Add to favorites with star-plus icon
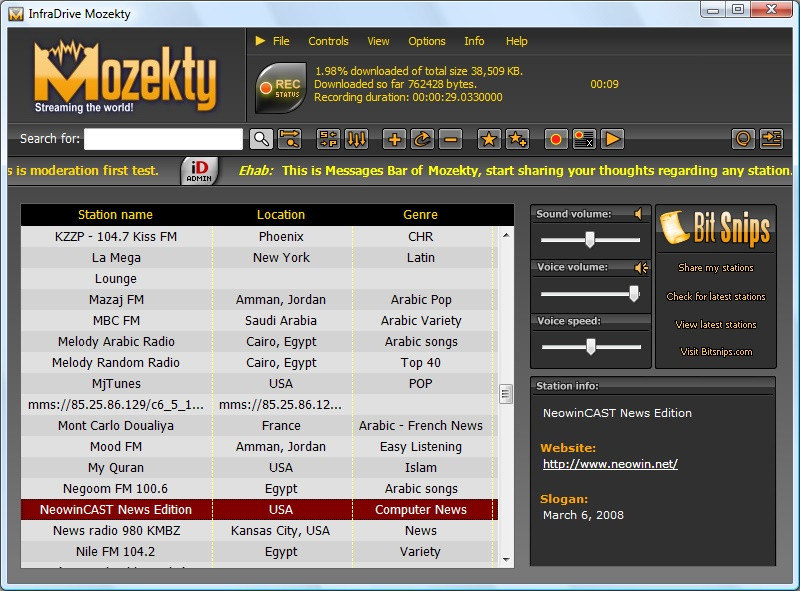The width and height of the screenshot is (800, 591). pyautogui.click(x=517, y=139)
